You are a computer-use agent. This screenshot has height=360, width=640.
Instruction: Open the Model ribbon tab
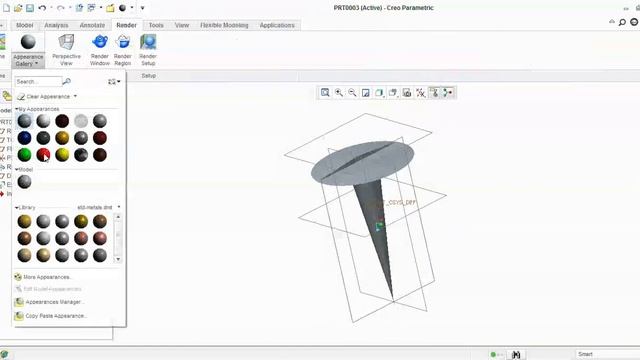click(x=24, y=25)
